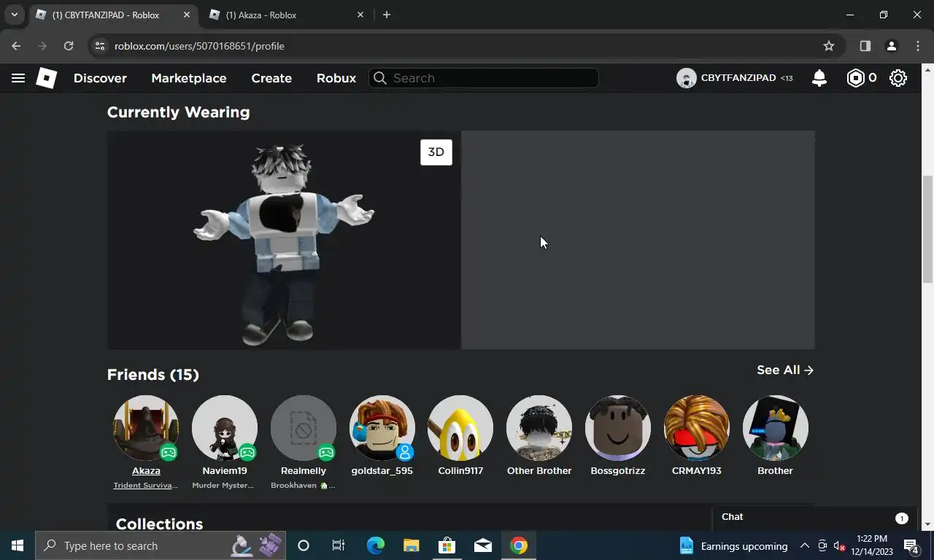Open the Windows Start menu

[x=18, y=545]
